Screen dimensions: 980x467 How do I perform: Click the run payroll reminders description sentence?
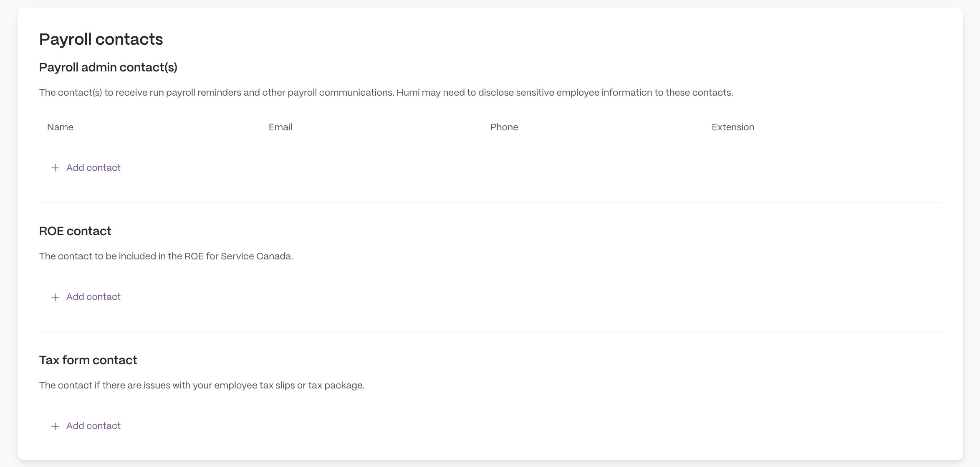coord(217,92)
